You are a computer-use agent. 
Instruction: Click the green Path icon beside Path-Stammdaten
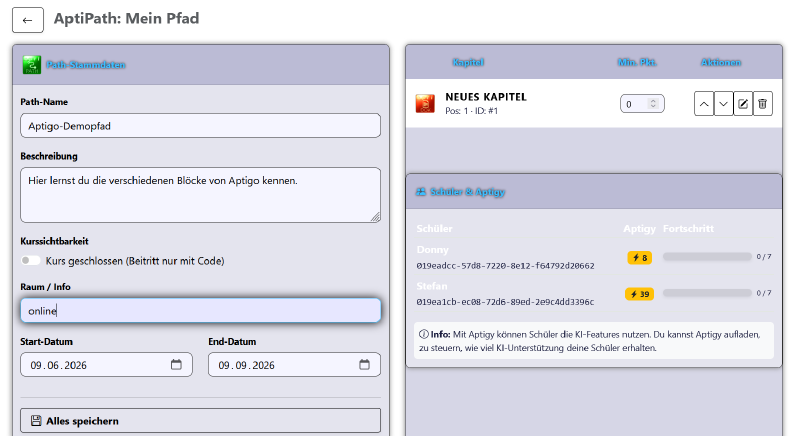32,65
